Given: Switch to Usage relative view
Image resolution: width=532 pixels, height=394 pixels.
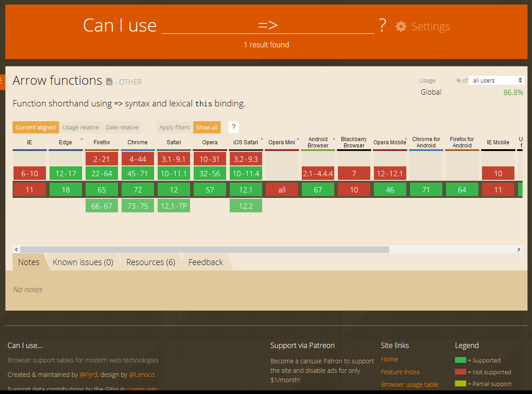Looking at the screenshot, I should (81, 128).
